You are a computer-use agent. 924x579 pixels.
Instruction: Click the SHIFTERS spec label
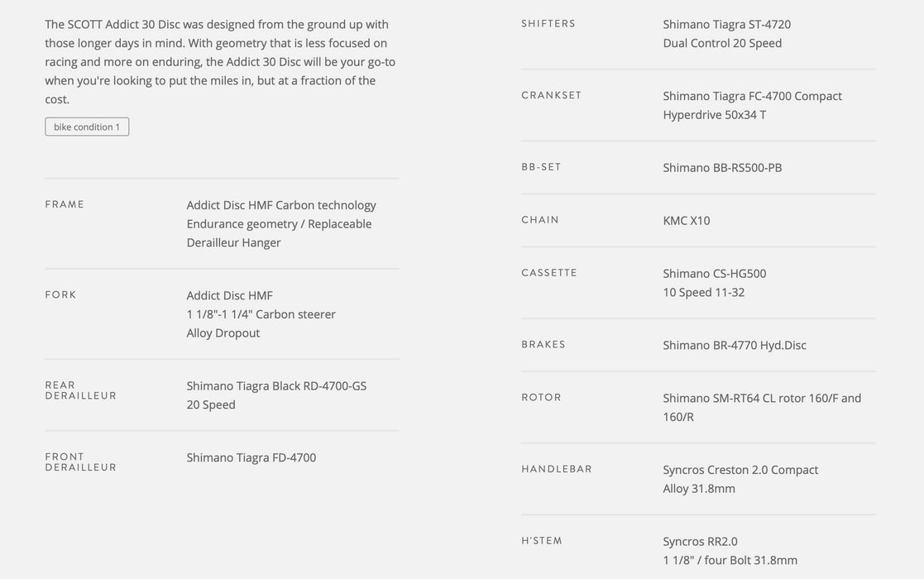[548, 23]
